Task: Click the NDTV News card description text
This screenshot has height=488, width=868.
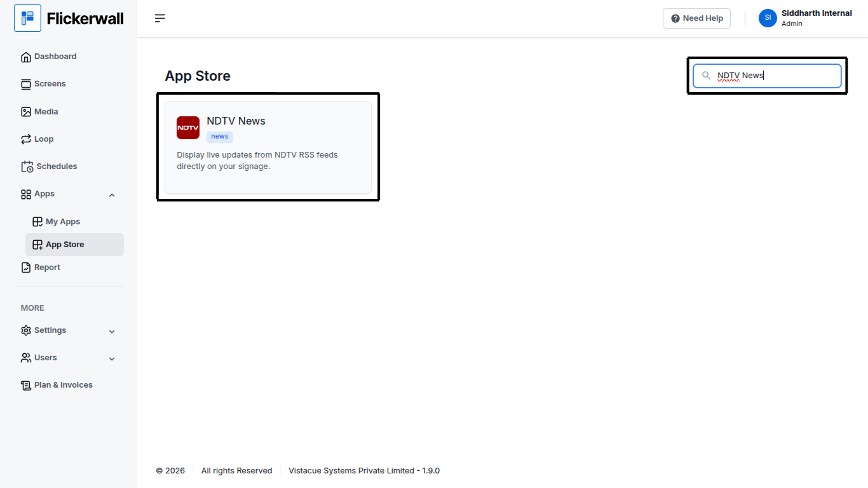Action: (257, 161)
